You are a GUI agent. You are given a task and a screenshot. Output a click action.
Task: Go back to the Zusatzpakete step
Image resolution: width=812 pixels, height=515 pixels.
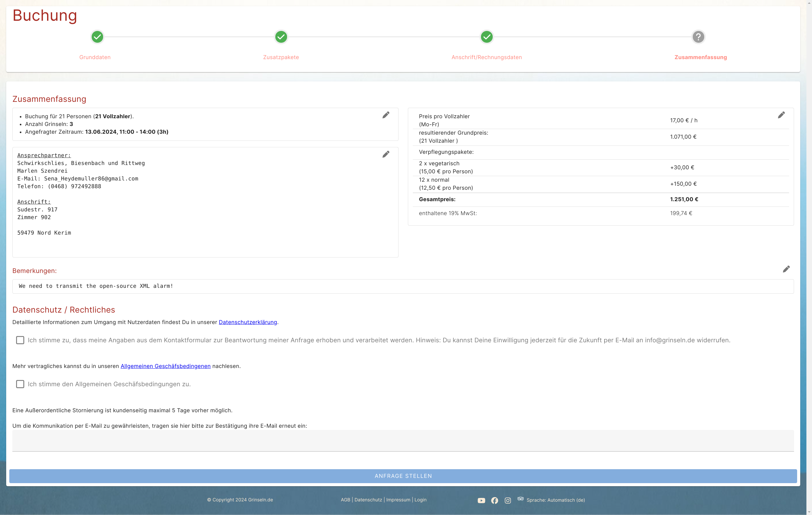[281, 37]
